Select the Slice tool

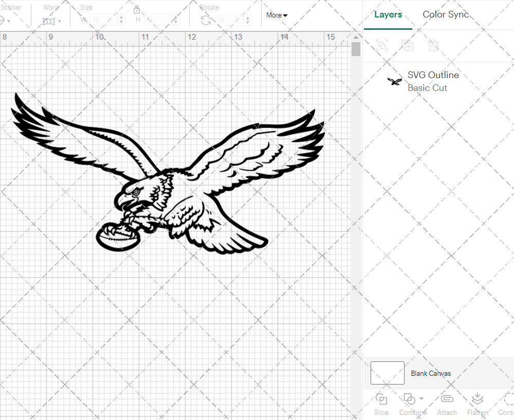coord(381,404)
